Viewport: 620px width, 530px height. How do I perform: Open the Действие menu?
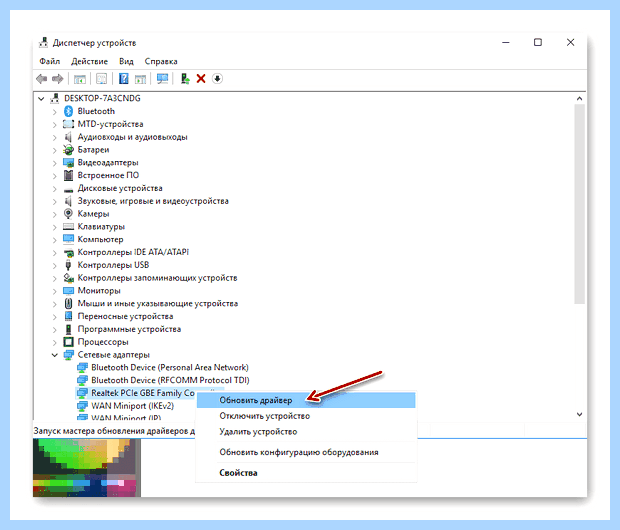89,61
